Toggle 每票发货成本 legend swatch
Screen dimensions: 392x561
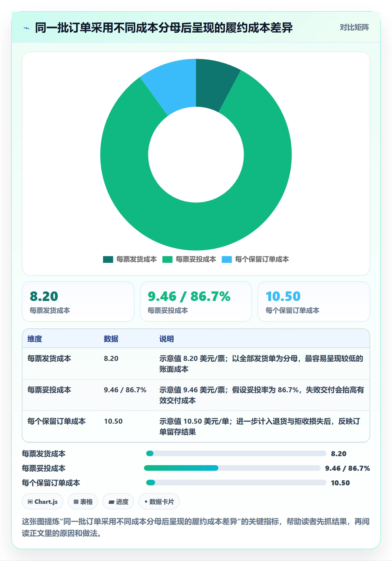pyautogui.click(x=108, y=259)
